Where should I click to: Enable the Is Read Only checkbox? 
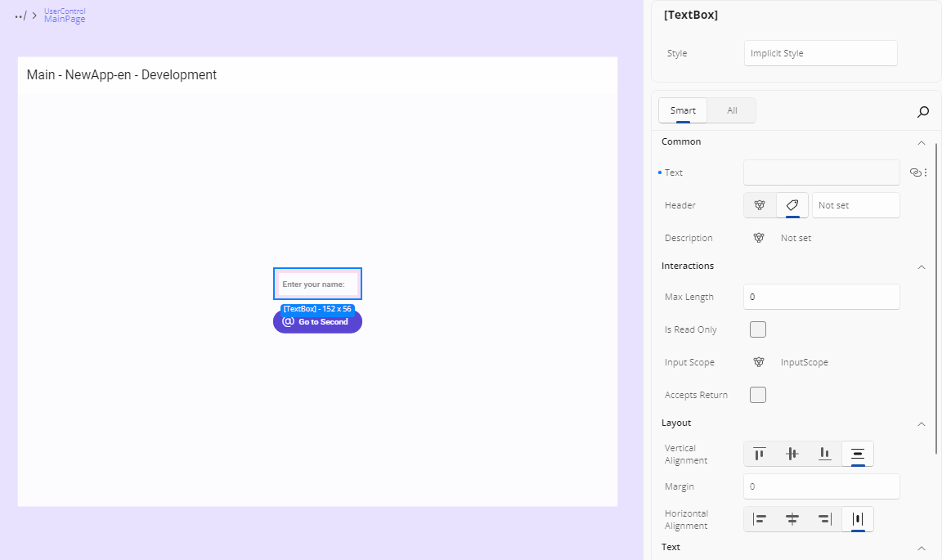[757, 329]
